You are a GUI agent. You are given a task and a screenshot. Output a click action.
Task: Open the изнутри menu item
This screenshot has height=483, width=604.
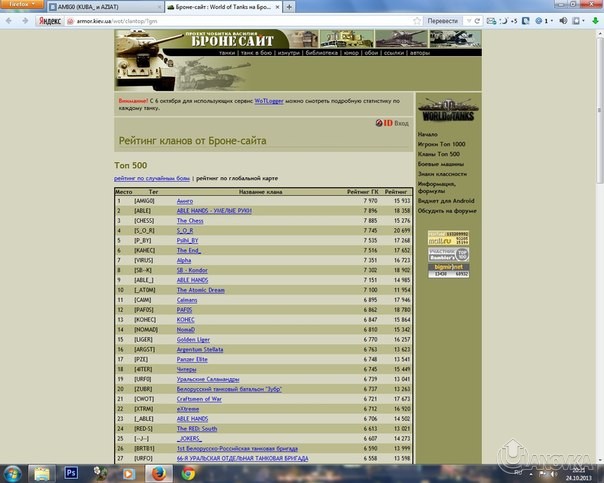(x=289, y=53)
